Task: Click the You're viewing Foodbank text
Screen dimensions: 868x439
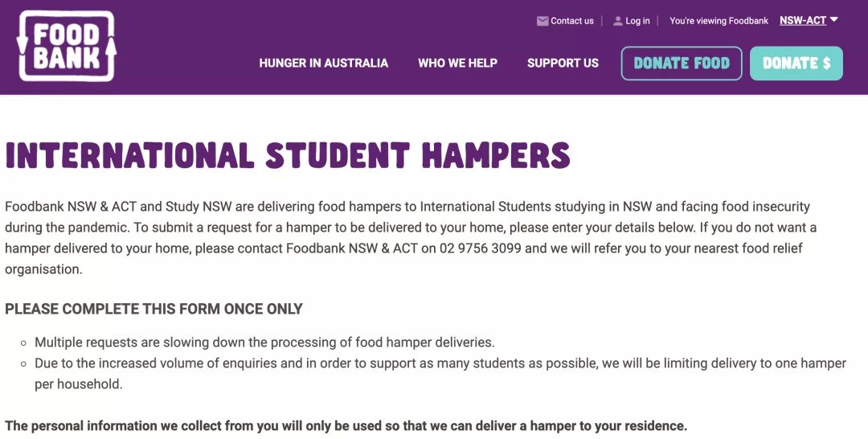Action: click(x=719, y=21)
